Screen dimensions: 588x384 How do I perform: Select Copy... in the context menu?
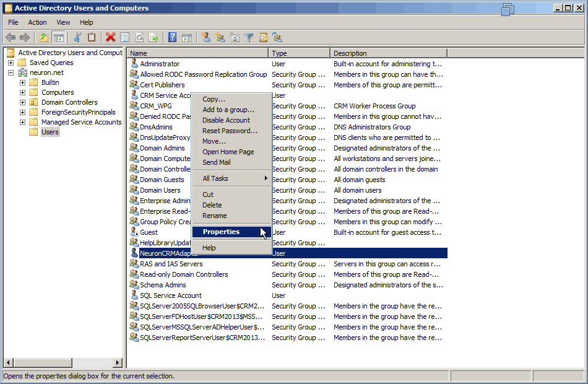point(231,99)
